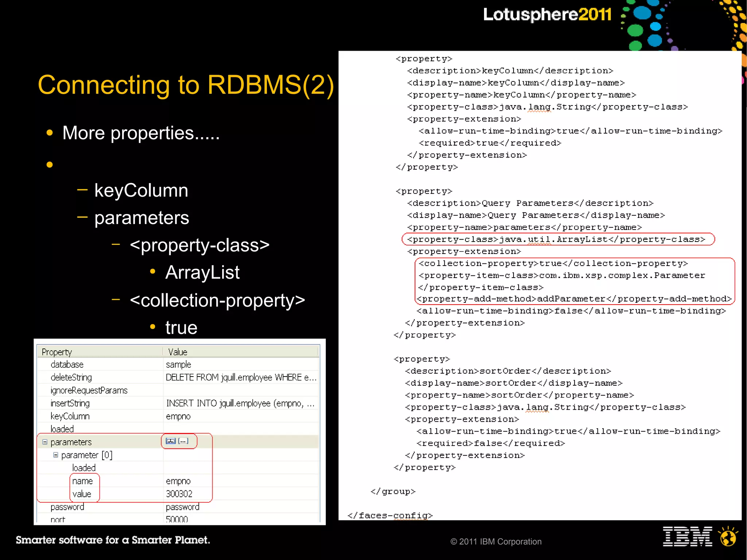Collapse the parameters tree node
747x560 pixels.
[x=45, y=442]
